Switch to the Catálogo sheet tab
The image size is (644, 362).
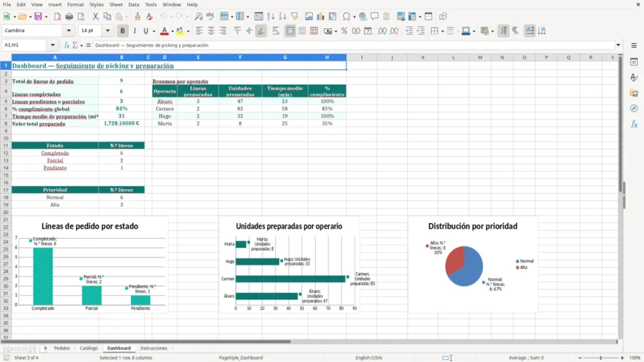click(89, 348)
